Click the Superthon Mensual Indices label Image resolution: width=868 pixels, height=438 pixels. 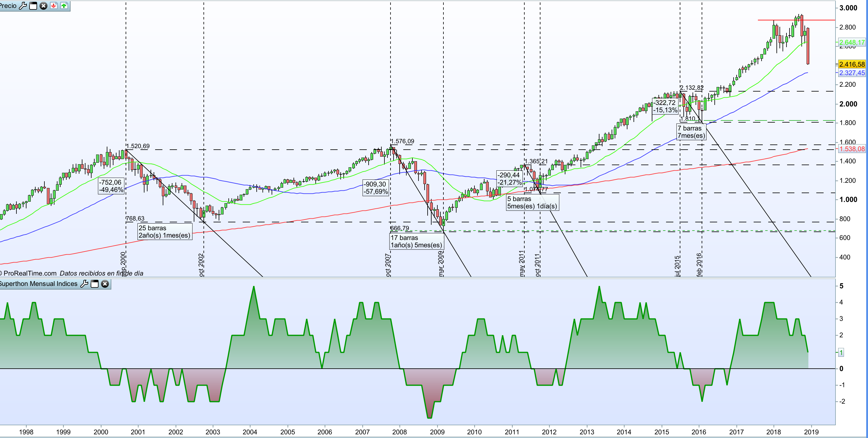(38, 284)
